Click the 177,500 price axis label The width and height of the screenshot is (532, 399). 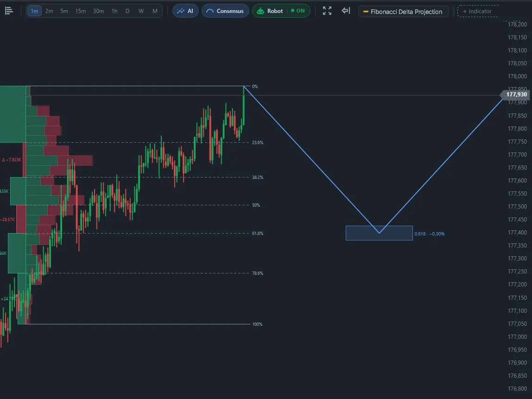(x=517, y=207)
